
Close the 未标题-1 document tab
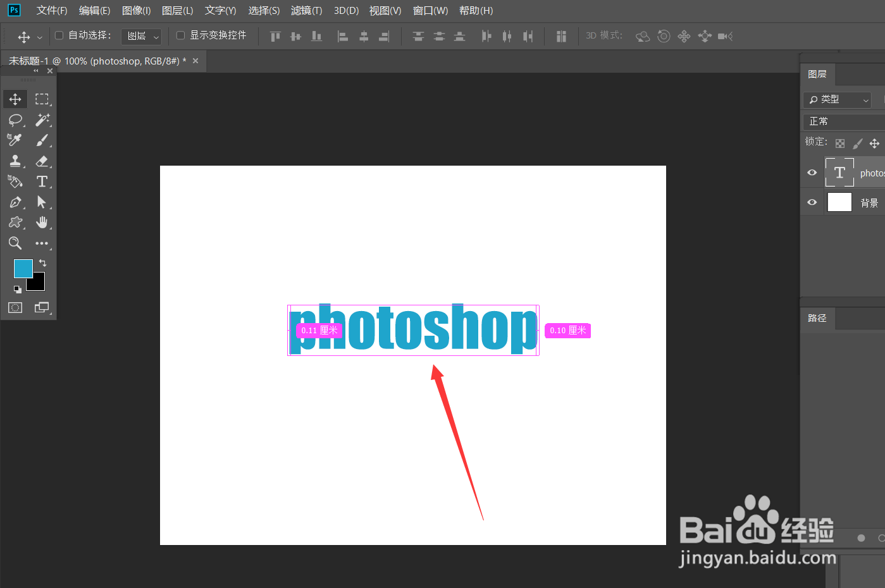pos(195,61)
